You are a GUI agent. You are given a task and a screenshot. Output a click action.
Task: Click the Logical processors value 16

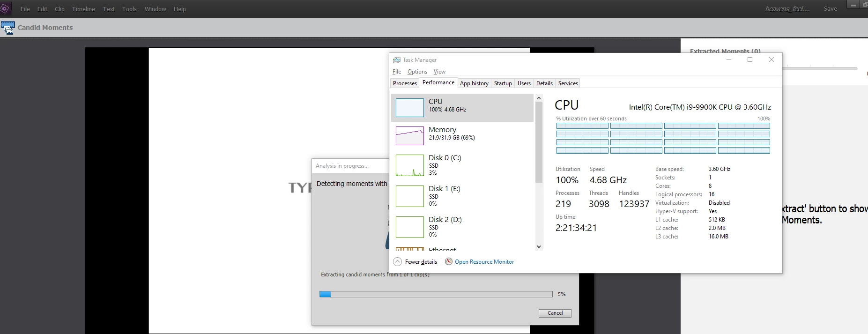pos(712,194)
